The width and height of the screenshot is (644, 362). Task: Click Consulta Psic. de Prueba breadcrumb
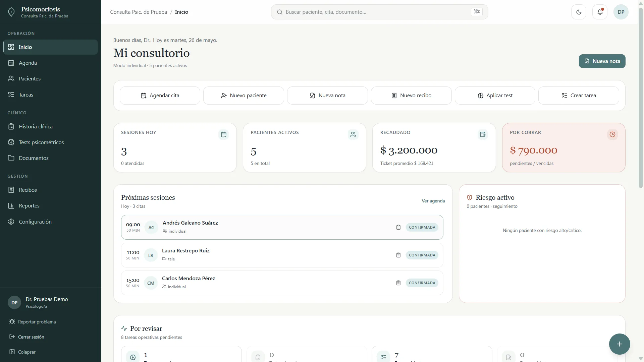pos(139,12)
